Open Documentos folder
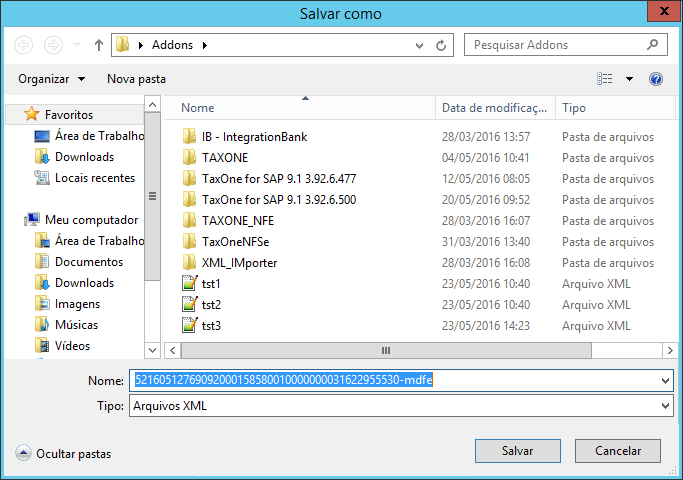 79,262
